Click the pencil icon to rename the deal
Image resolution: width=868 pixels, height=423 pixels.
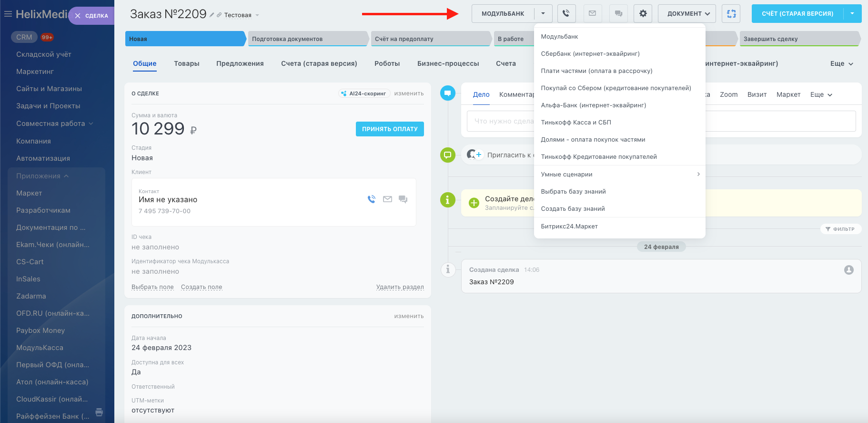click(212, 15)
